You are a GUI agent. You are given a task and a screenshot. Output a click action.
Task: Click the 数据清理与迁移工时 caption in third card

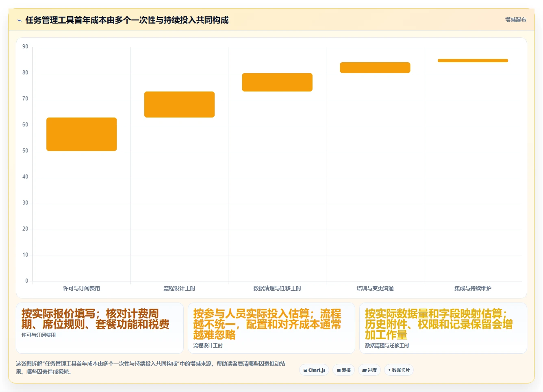[x=387, y=346]
